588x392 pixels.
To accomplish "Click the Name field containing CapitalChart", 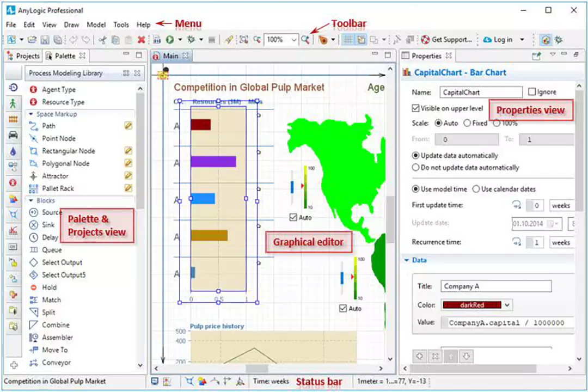I will (481, 92).
